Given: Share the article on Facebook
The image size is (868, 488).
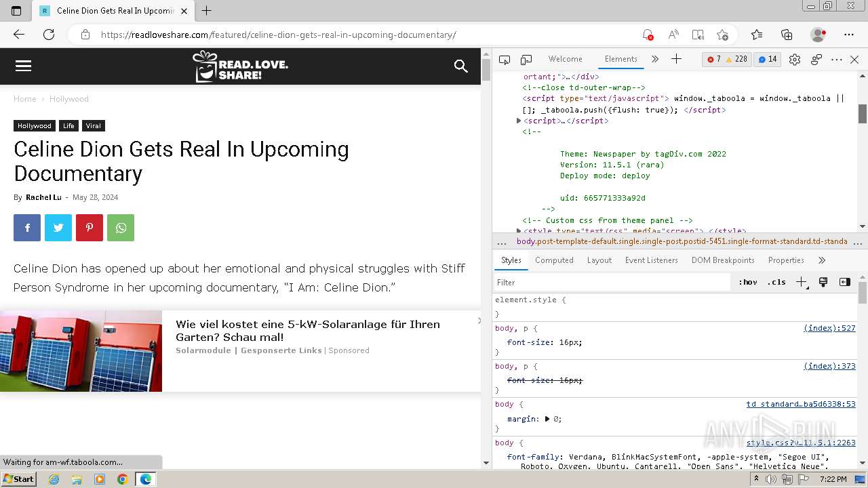Looking at the screenshot, I should [x=27, y=228].
